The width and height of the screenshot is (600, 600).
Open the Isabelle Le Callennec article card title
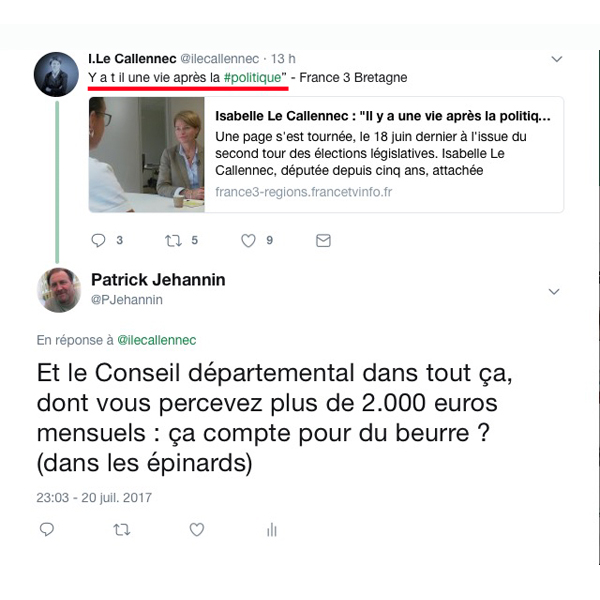point(383,116)
